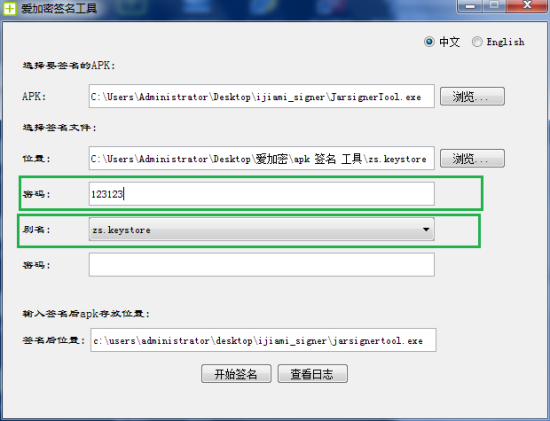Switch interface language to English

[477, 42]
